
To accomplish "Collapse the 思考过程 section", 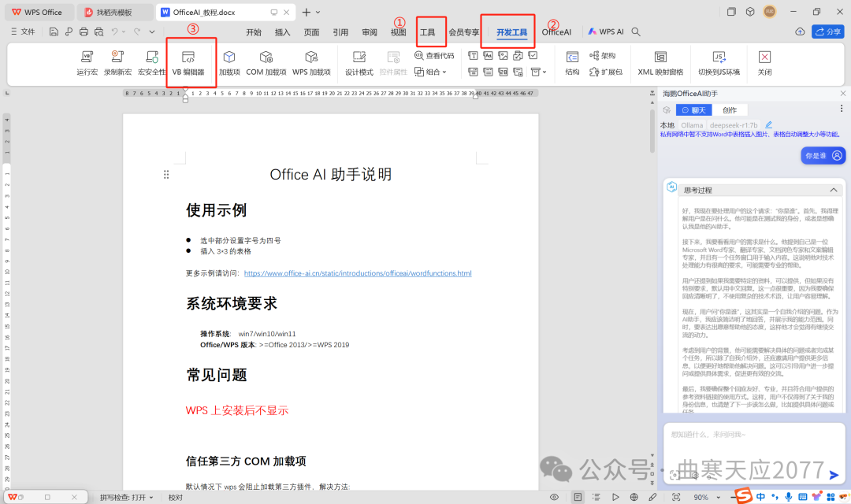I will pyautogui.click(x=833, y=190).
